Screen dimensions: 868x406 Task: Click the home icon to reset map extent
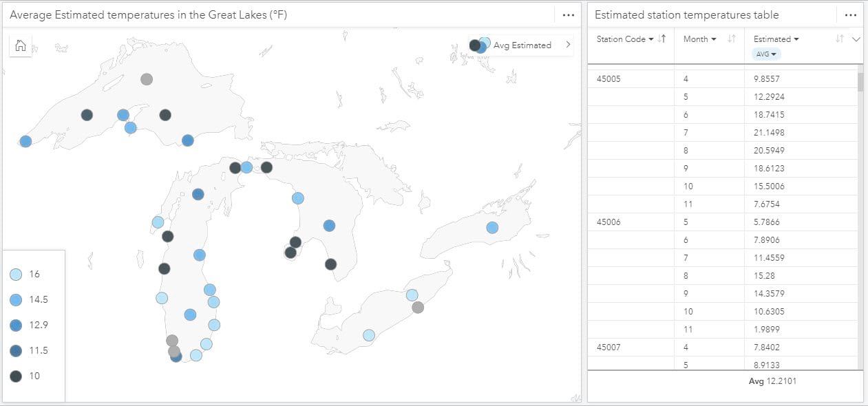[20, 45]
